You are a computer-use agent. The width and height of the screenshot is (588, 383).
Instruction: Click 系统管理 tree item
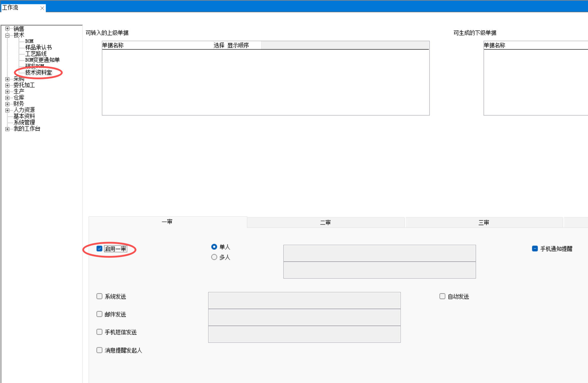[24, 123]
